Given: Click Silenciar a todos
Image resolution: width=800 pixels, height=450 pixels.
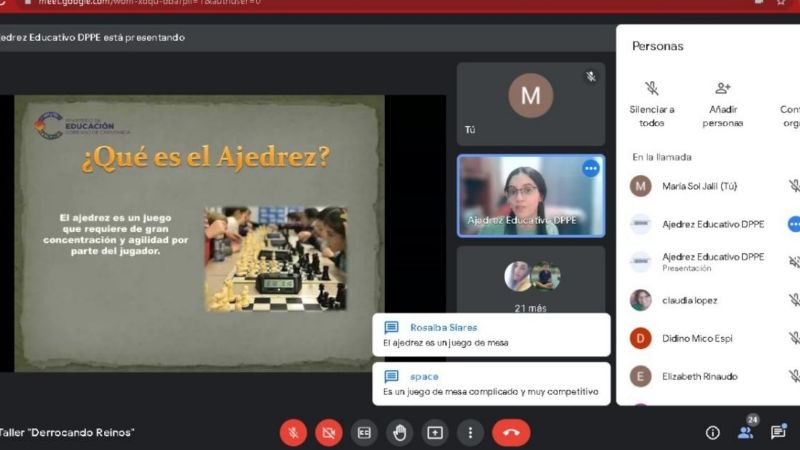Looking at the screenshot, I should pyautogui.click(x=652, y=104).
